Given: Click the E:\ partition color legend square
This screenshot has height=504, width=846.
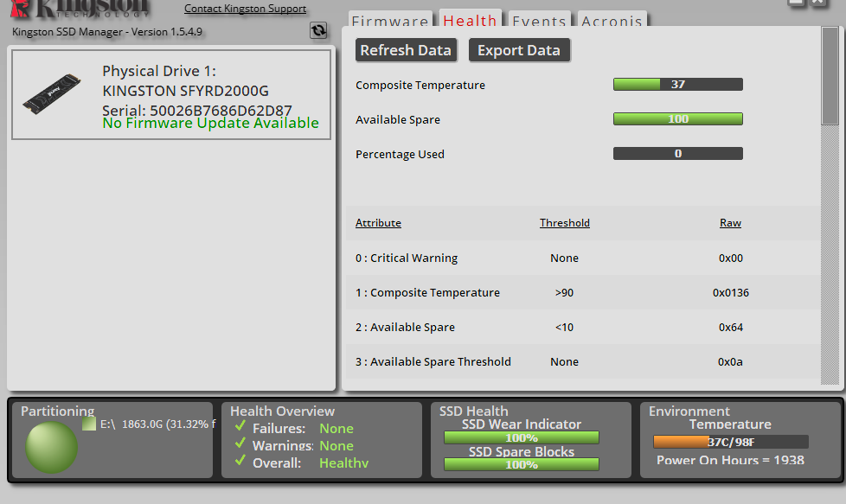Looking at the screenshot, I should [x=89, y=424].
